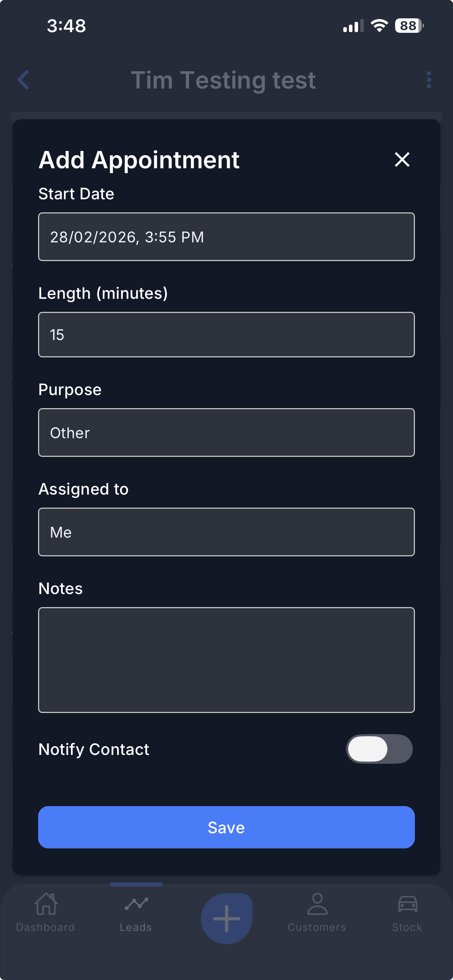
Task: Tap the Stock car icon
Action: 407,903
